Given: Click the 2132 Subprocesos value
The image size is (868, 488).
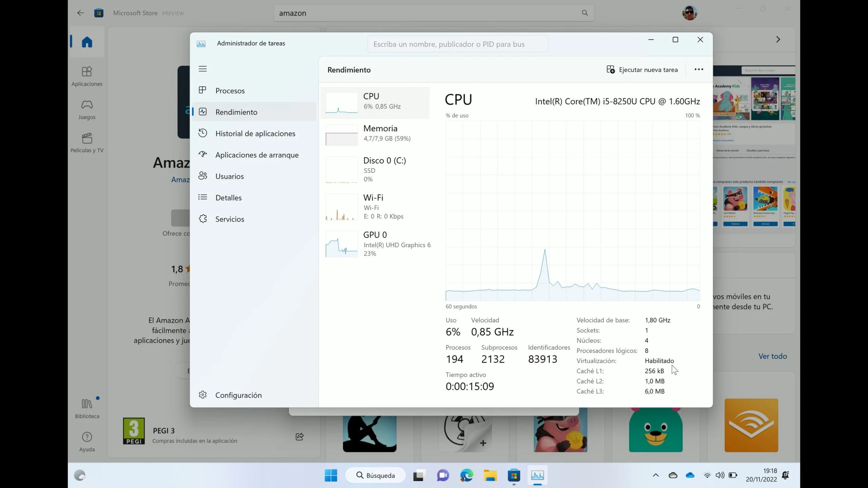Looking at the screenshot, I should [493, 359].
